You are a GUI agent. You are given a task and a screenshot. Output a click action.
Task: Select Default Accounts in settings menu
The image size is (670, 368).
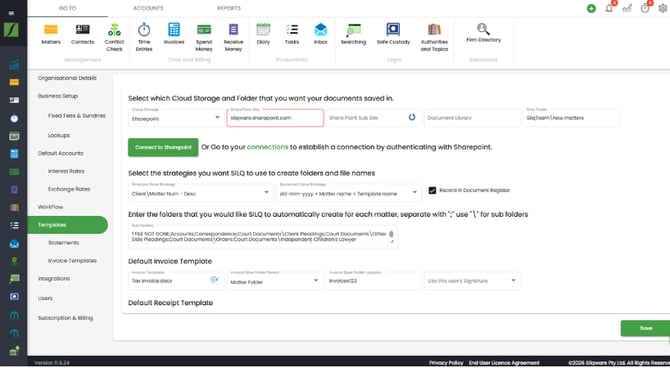(x=60, y=153)
